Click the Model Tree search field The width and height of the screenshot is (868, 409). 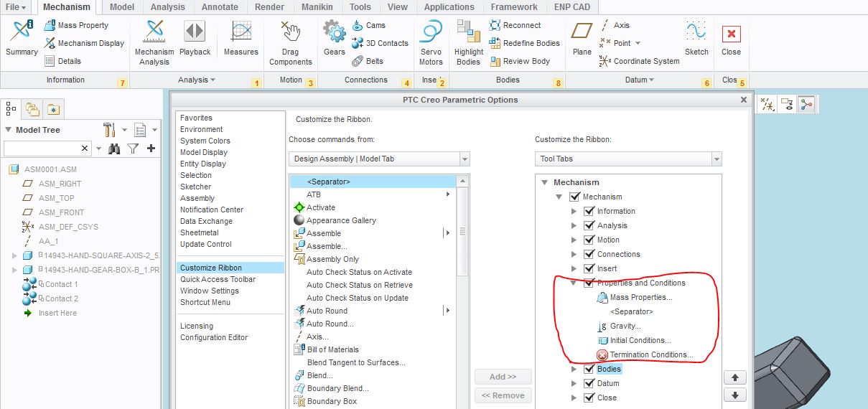click(47, 149)
